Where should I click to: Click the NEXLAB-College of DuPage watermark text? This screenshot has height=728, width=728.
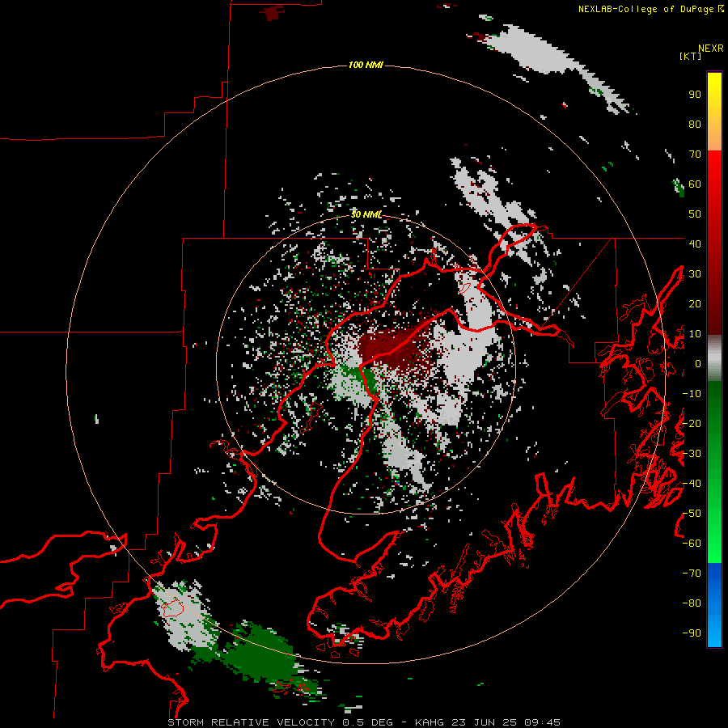coord(650,9)
